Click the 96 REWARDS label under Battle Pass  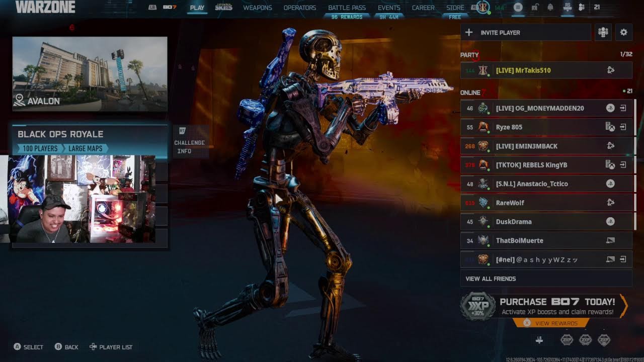point(347,17)
